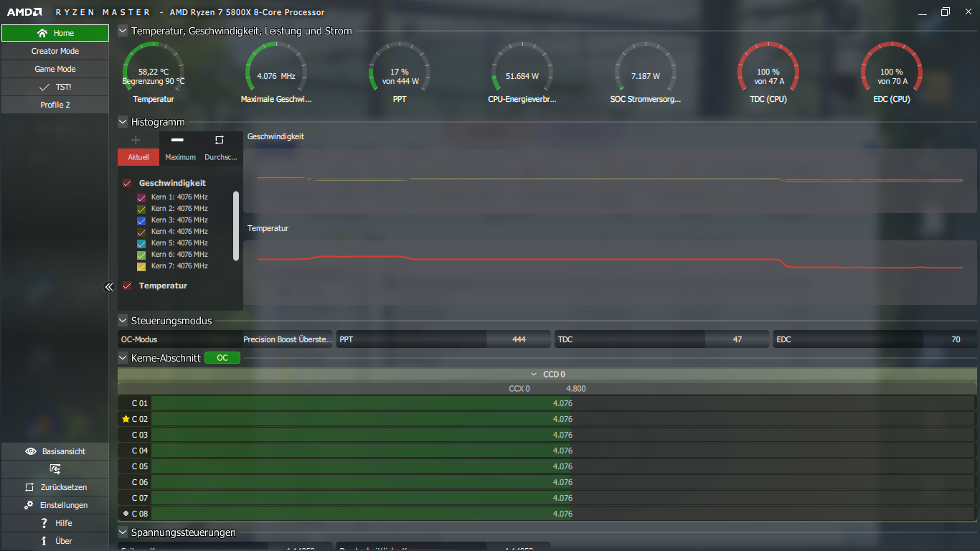Collapse sidebar with double-arrow button
This screenshot has height=551, width=980.
coord(109,287)
